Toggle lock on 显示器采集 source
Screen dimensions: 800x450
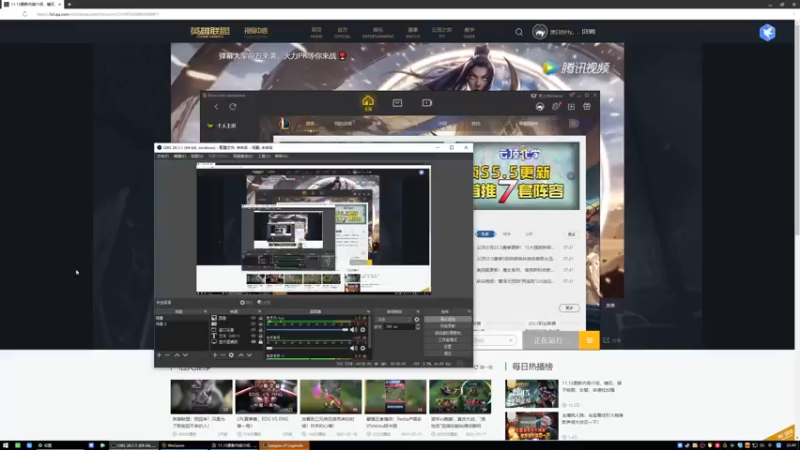click(261, 342)
